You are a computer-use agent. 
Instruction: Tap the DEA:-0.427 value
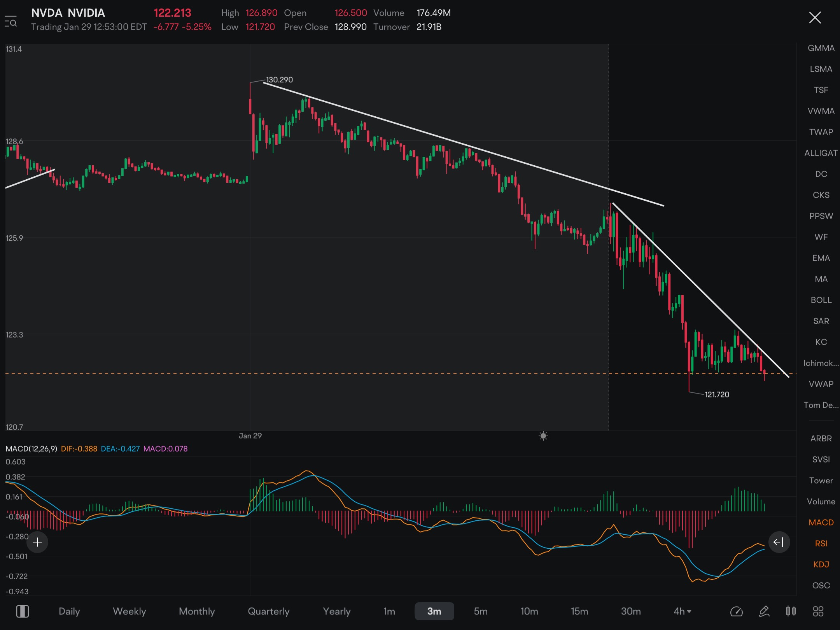(120, 449)
